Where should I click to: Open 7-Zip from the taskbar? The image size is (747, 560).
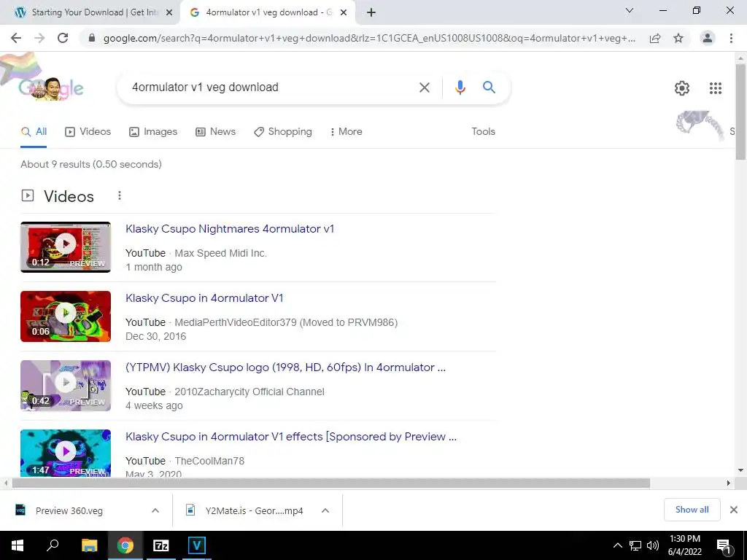[161, 545]
